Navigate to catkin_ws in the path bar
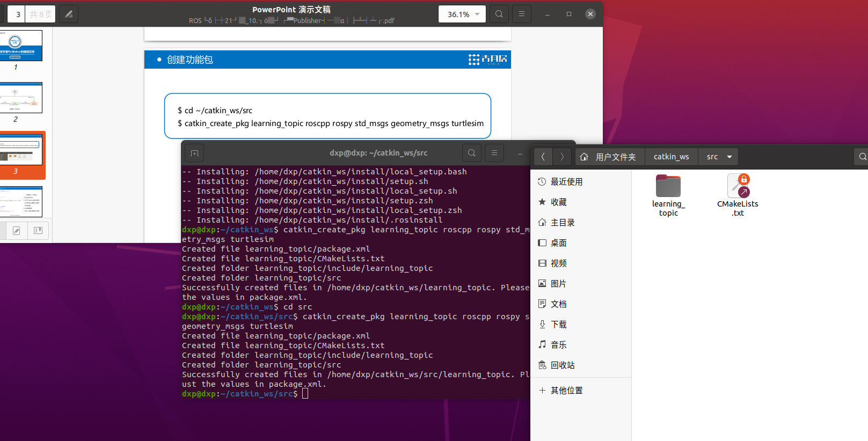This screenshot has height=441, width=868. point(672,157)
